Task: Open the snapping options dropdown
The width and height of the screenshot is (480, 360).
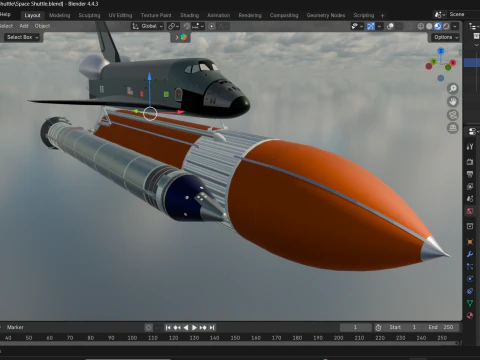Action: [x=198, y=26]
